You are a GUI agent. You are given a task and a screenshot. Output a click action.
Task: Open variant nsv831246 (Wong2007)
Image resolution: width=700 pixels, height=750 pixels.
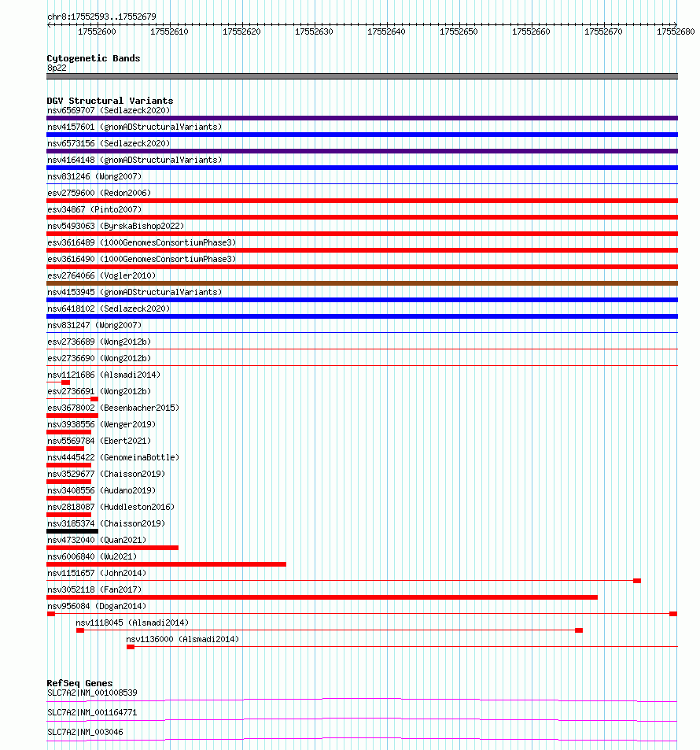[x=94, y=176]
